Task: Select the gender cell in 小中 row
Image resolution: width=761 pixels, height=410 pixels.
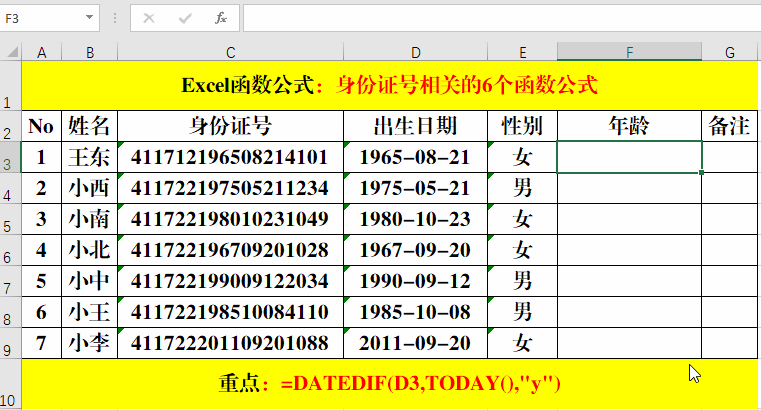Action: pos(522,281)
